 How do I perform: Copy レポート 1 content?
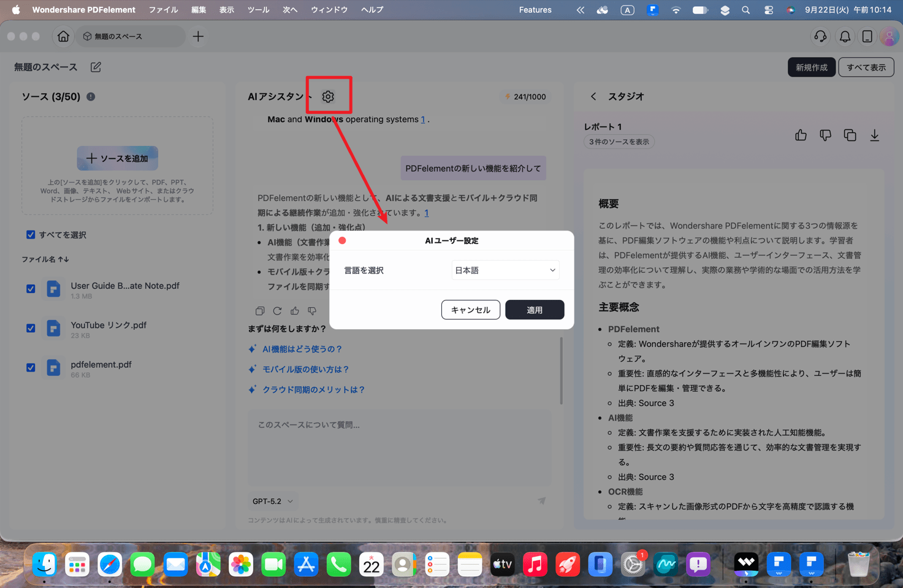coord(850,135)
